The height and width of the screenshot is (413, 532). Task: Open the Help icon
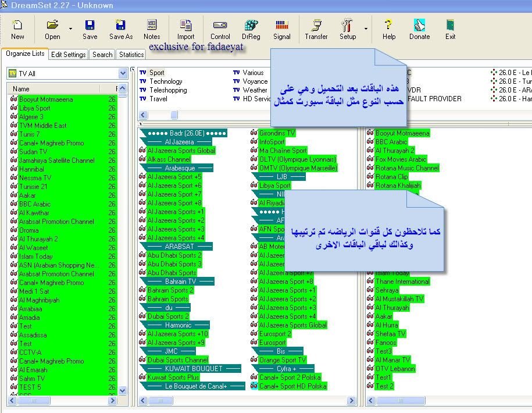(389, 30)
